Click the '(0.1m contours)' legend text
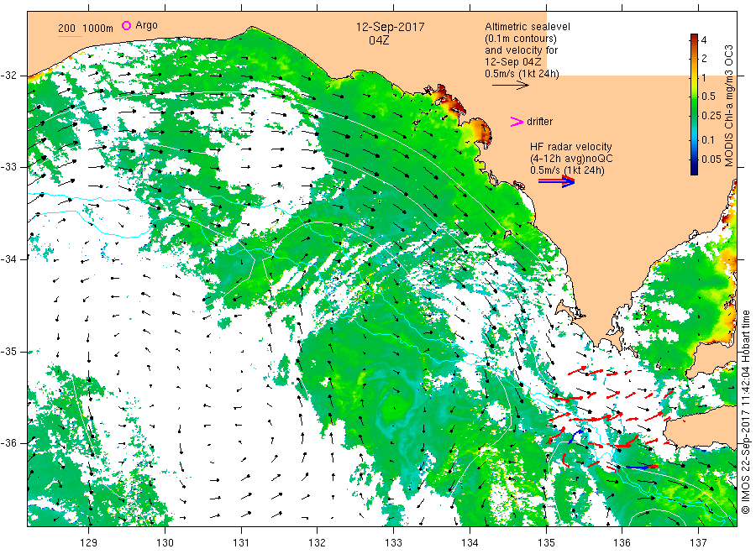The width and height of the screenshot is (756, 554). [x=521, y=39]
